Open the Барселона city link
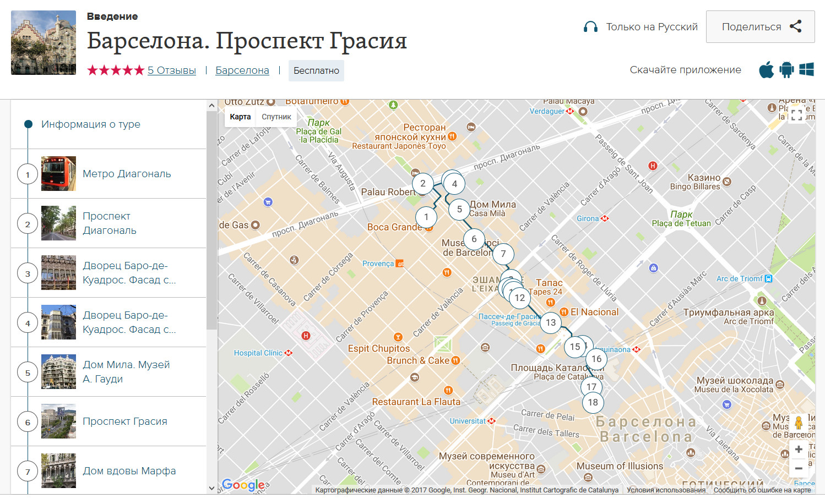Screen dimensions: 825x504 click(242, 70)
